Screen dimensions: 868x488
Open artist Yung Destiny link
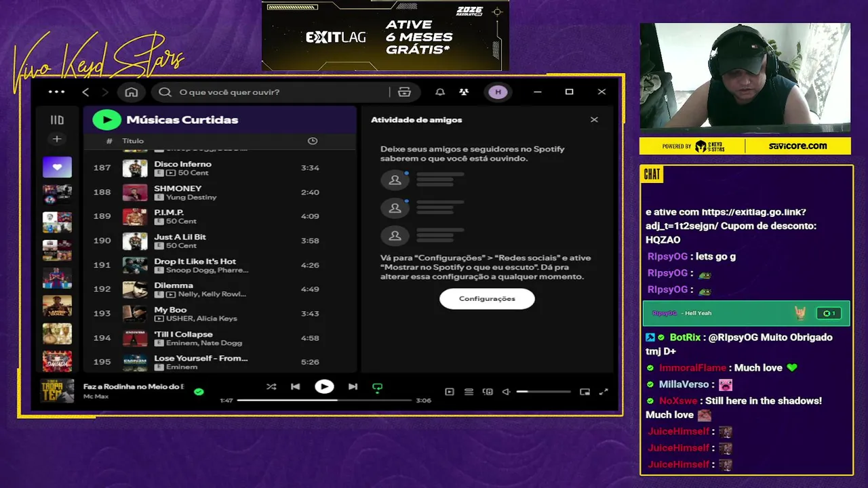click(x=191, y=197)
